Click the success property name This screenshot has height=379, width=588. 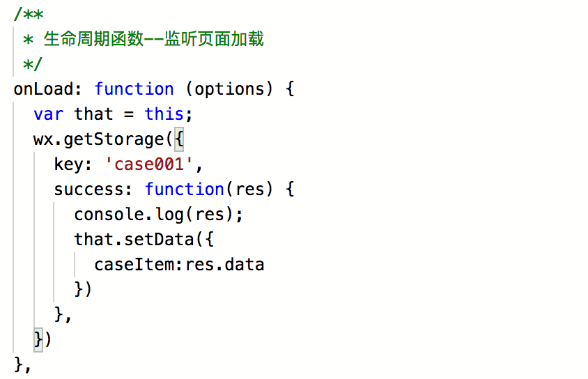(93, 189)
